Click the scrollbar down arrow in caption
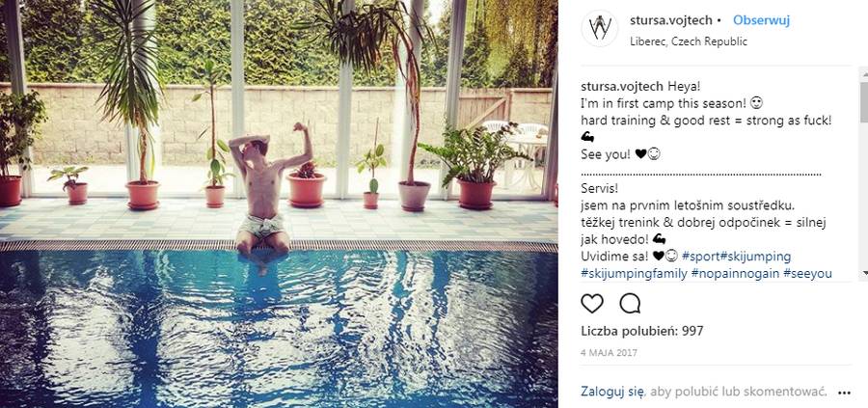 point(863,273)
